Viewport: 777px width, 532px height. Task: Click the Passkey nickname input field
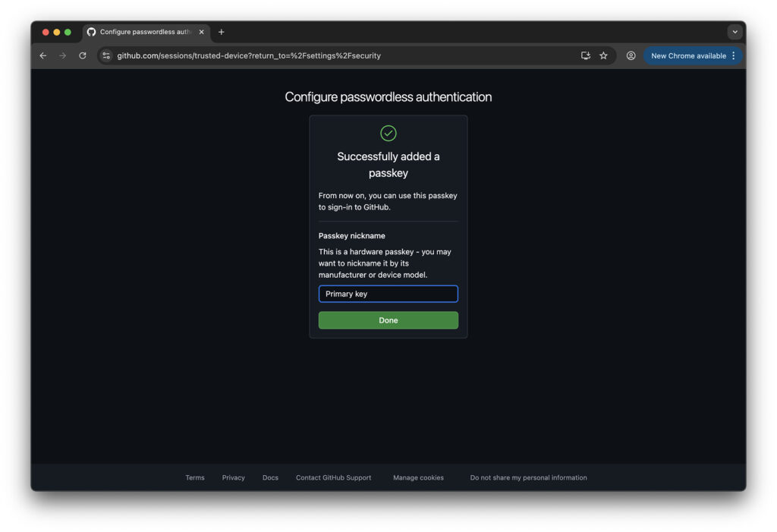(388, 294)
